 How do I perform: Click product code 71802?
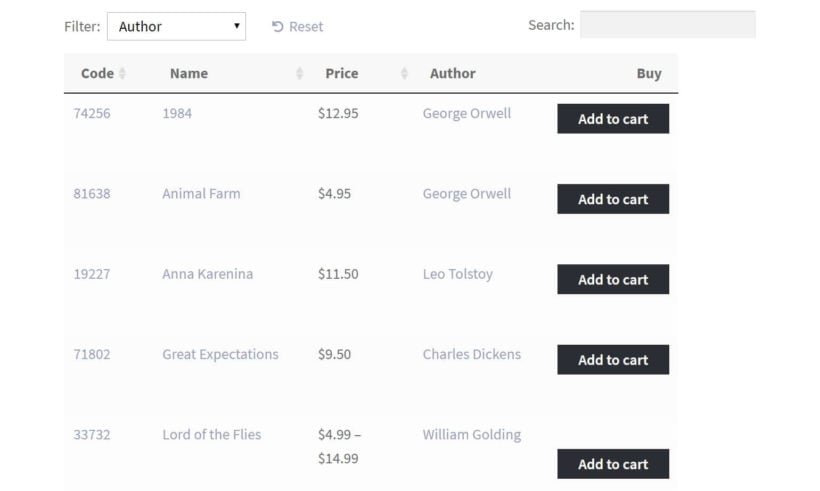pyautogui.click(x=92, y=355)
